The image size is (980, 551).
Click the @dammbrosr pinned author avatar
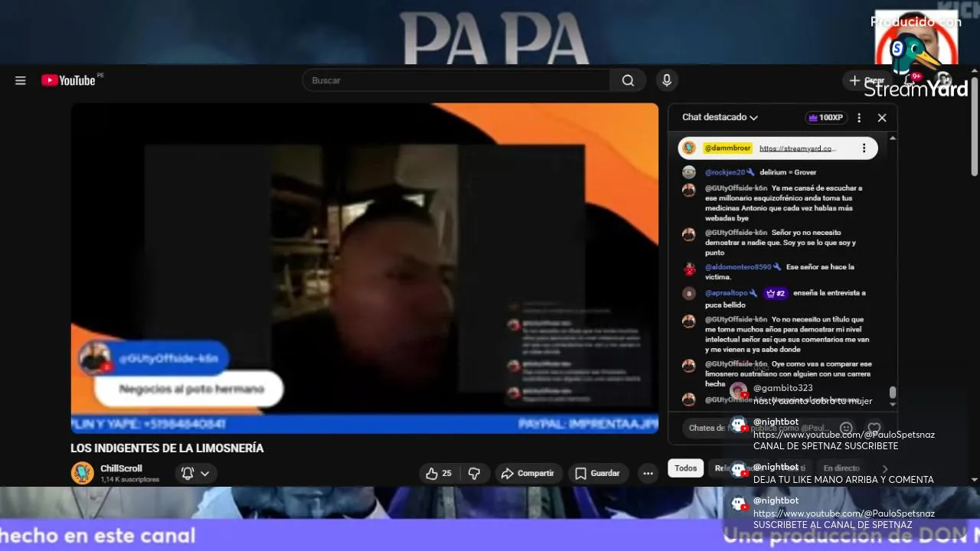coord(689,148)
